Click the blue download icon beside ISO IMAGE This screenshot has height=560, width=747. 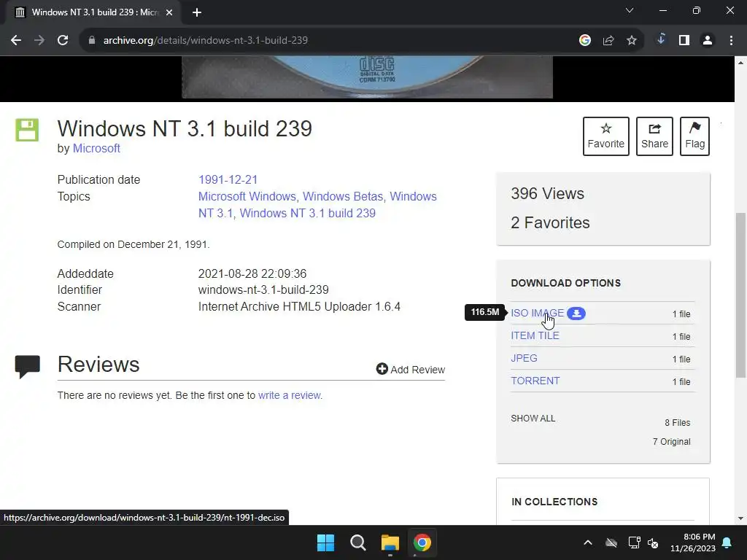click(x=576, y=314)
